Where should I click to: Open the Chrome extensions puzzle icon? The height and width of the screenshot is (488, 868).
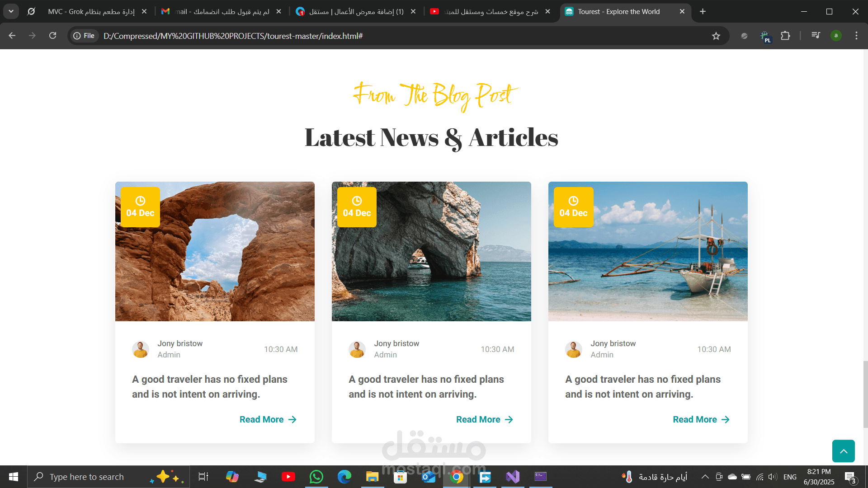point(786,36)
